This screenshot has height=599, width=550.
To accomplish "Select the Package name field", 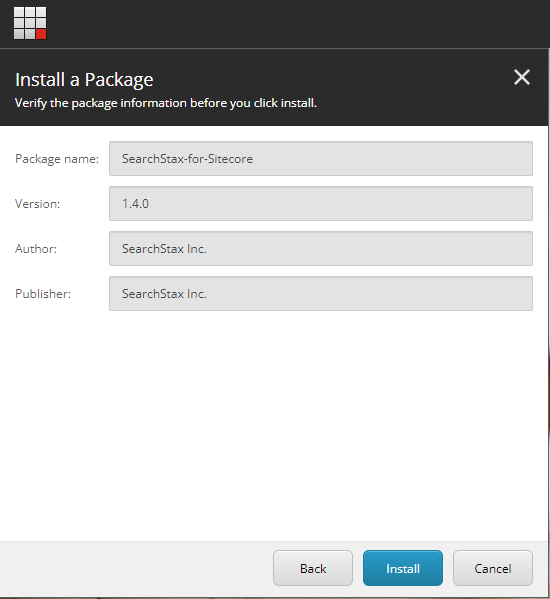I will click(x=321, y=159).
